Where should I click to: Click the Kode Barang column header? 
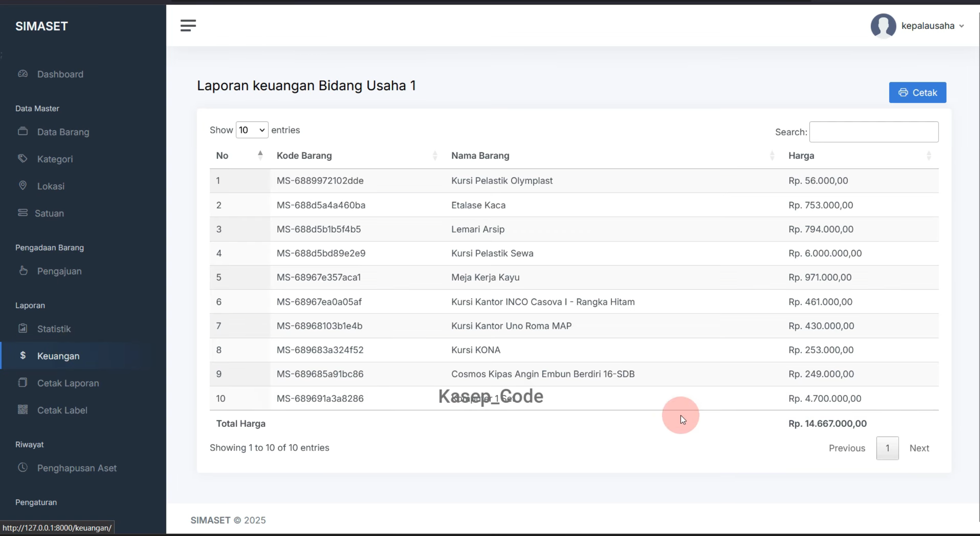click(x=304, y=156)
